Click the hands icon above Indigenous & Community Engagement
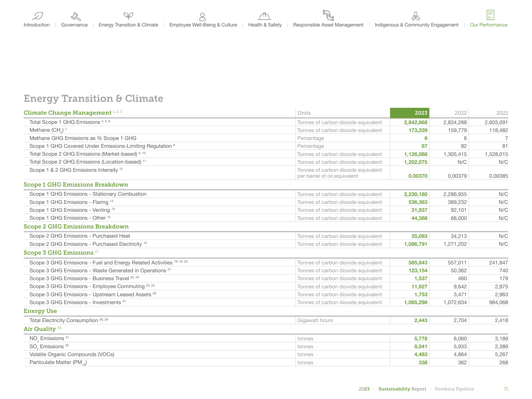532x399 pixels. (x=416, y=16)
